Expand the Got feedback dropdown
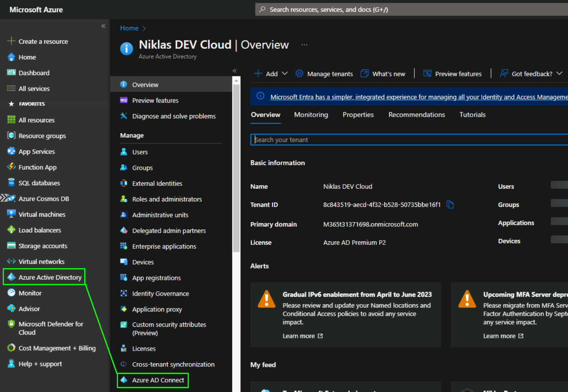Screen dimensions: 568x392 pos(559,74)
